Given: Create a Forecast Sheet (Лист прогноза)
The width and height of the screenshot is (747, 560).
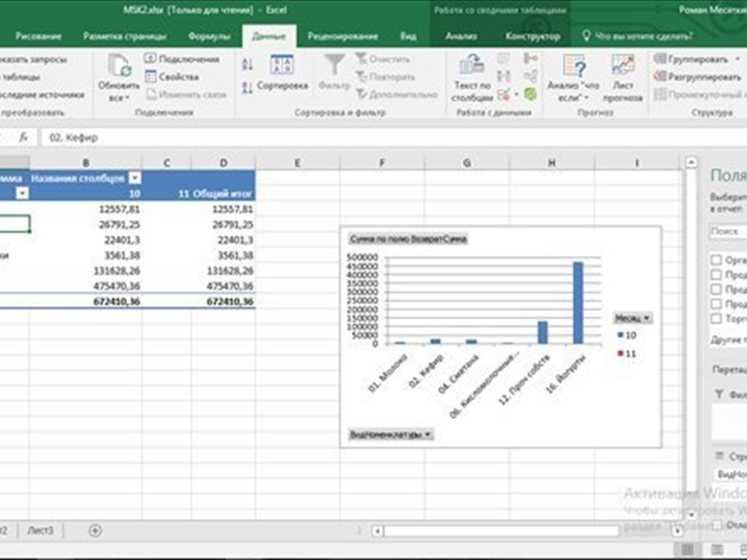Looking at the screenshot, I should [623, 77].
